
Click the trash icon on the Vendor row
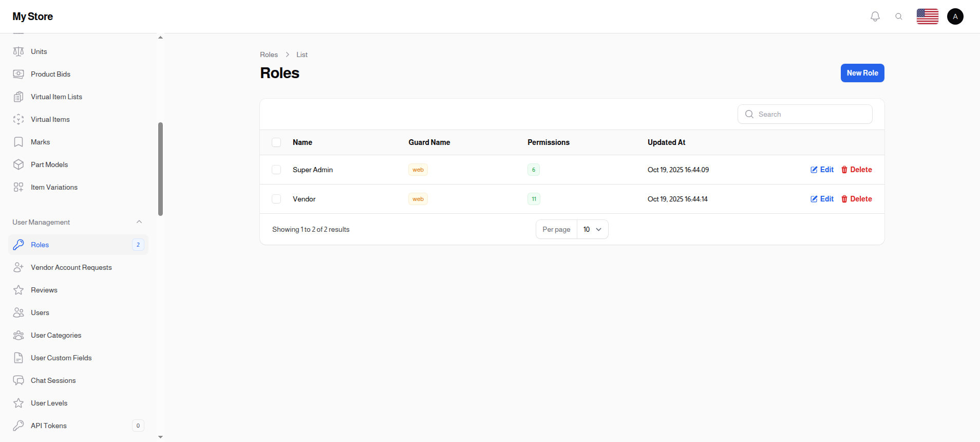click(x=844, y=199)
